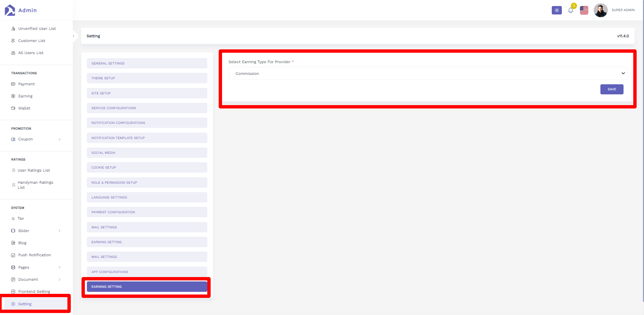Image resolution: width=644 pixels, height=315 pixels.
Task: Click the Document icon in sidebar
Action: (13, 279)
